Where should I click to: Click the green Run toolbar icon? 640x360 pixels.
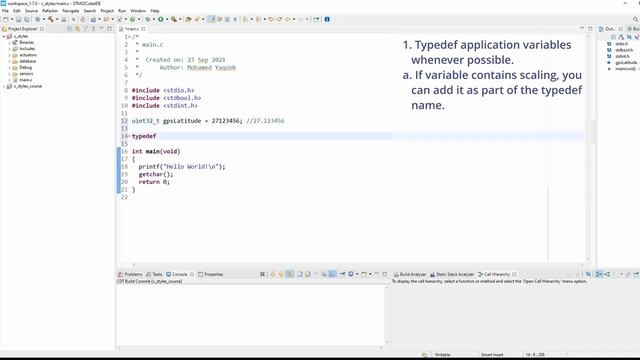point(161,19)
